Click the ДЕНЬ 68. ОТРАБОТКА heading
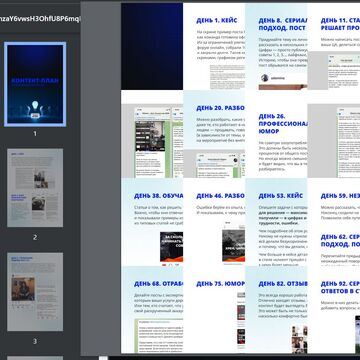The width and height of the screenshot is (360, 360). pos(158,284)
